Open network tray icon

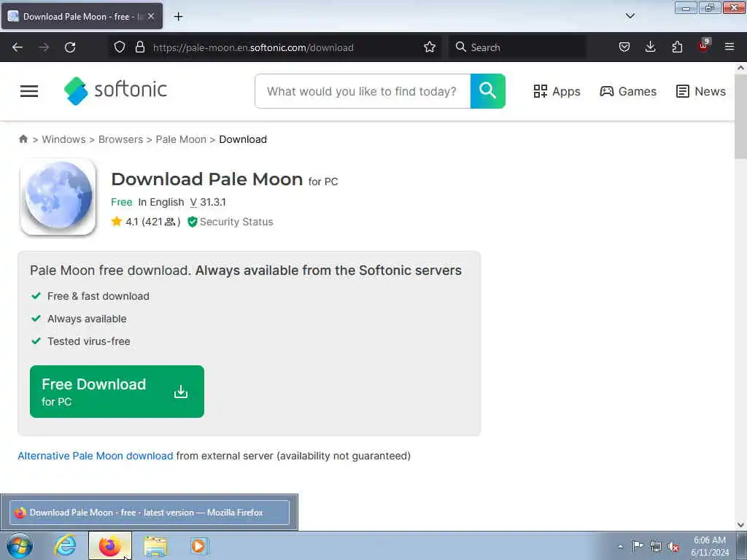656,546
